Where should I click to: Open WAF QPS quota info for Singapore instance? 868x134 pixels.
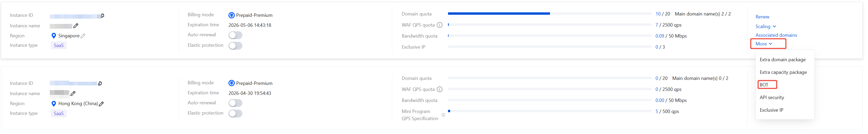(439, 25)
